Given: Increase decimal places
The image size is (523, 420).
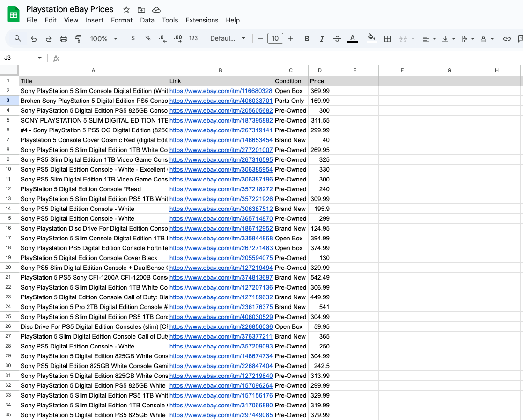Looking at the screenshot, I should coord(178,38).
